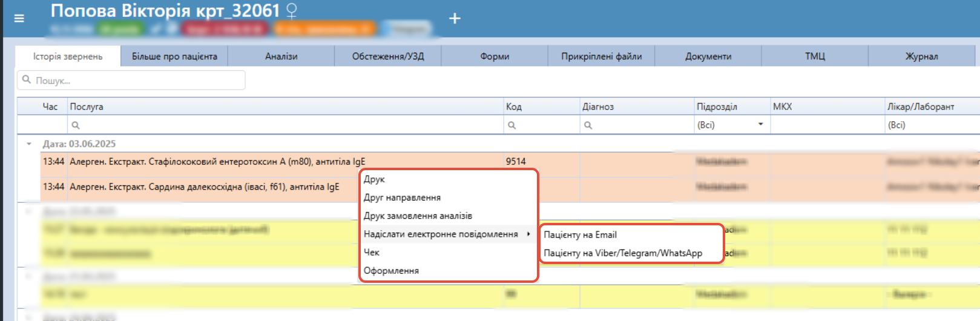Select Друг направлення menu item
Viewport: 980px width, 321px height.
(x=449, y=197)
